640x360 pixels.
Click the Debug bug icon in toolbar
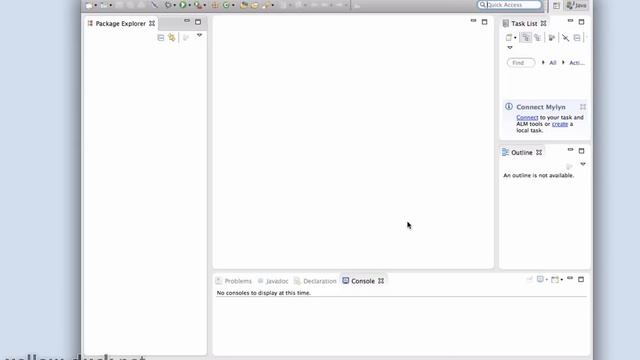[168, 5]
